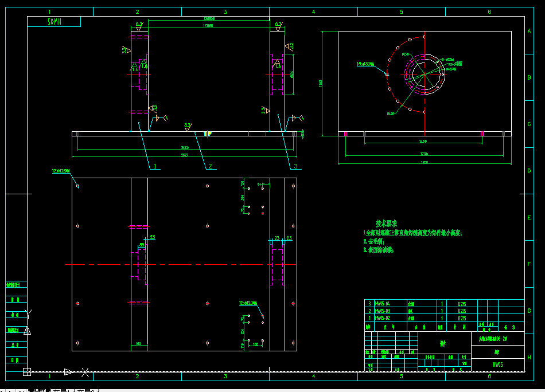This screenshot has height=392, width=545.
Task: Select Q235 material in the HW05-04 row
Action: pos(462,304)
